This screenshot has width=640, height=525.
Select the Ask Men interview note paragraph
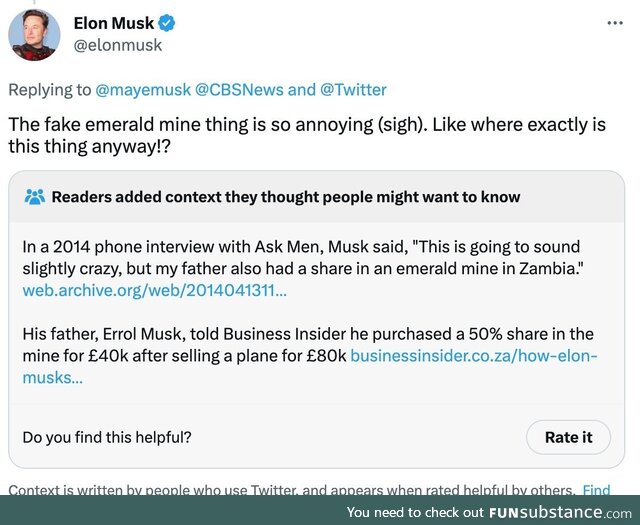[x=300, y=258]
